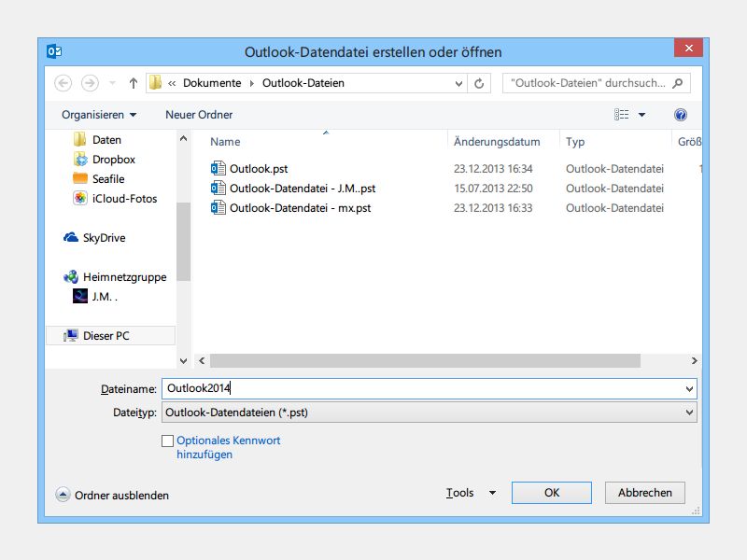Click the folder icon in the address bar

pyautogui.click(x=155, y=83)
